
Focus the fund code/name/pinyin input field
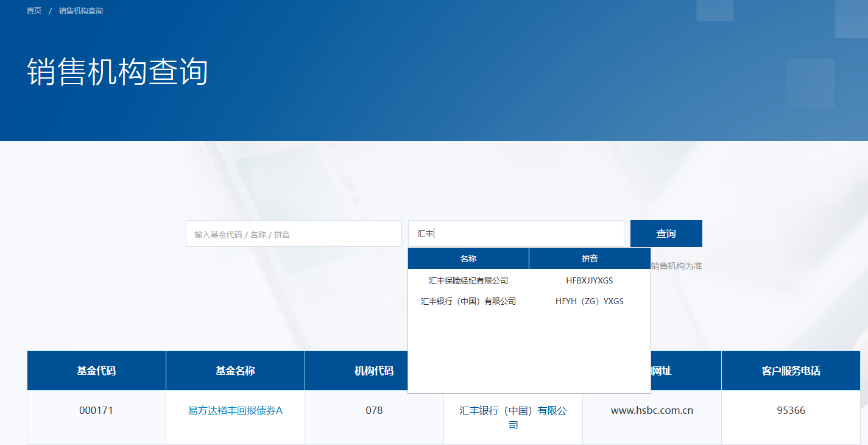click(x=294, y=233)
